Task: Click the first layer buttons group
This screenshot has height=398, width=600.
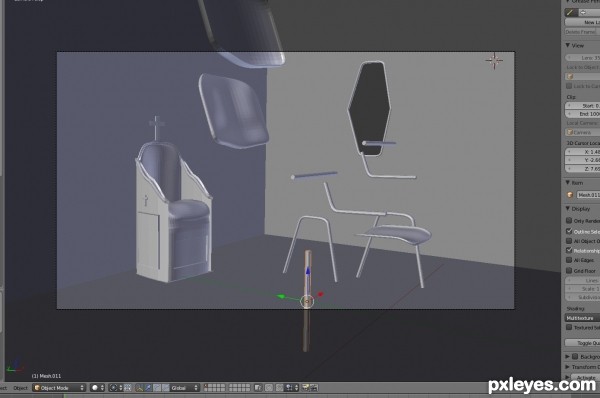Action: pyautogui.click(x=215, y=388)
